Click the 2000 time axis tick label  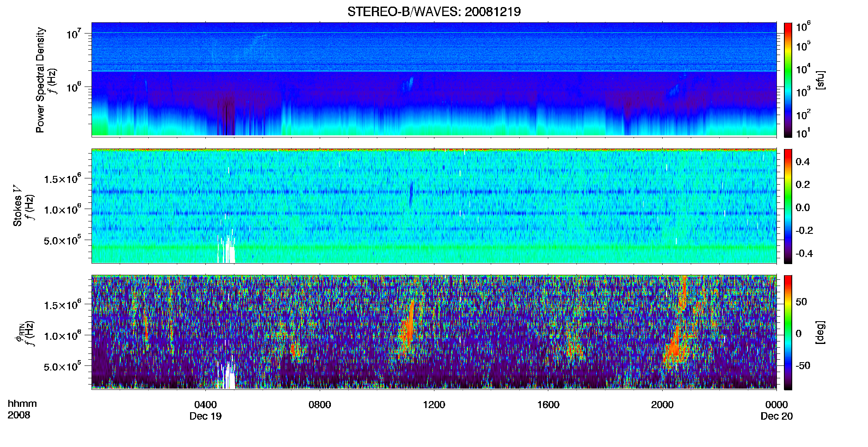[x=662, y=405]
